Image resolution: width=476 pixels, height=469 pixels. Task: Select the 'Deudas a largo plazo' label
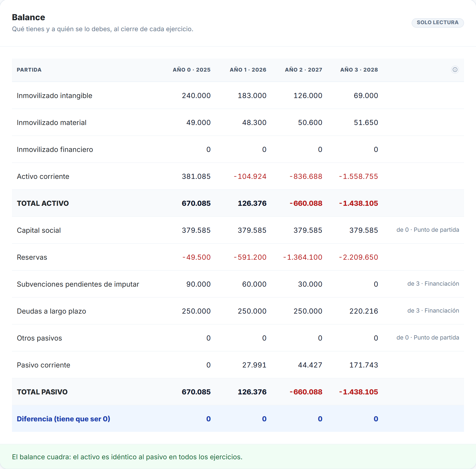(x=51, y=311)
